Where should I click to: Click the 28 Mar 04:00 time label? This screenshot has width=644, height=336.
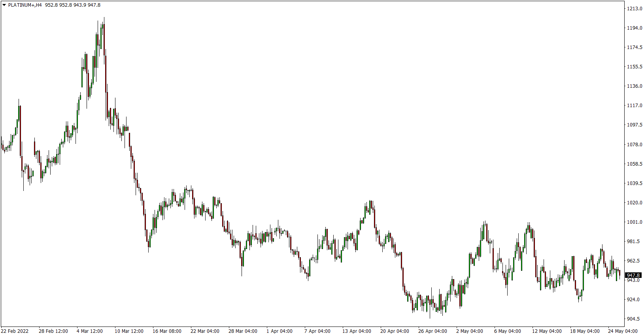pyautogui.click(x=243, y=331)
